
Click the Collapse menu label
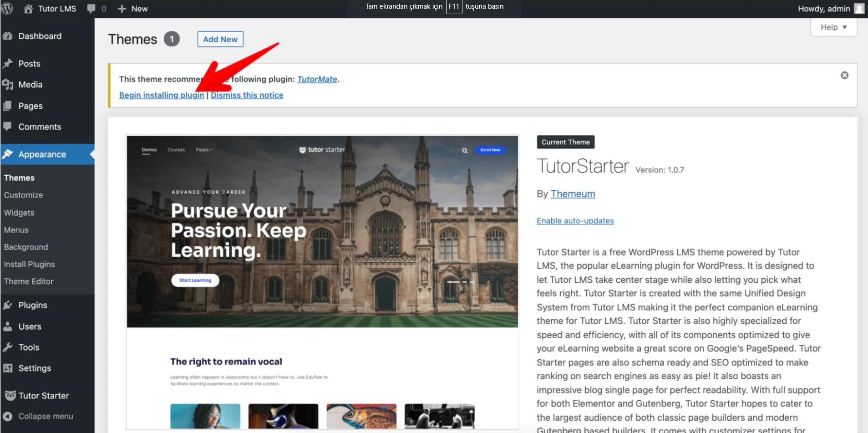pos(46,416)
